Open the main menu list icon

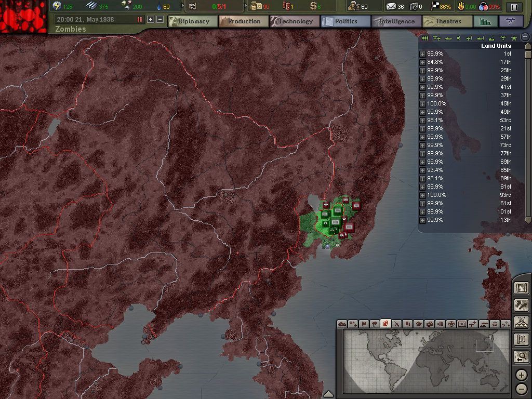pyautogui.click(x=514, y=7)
